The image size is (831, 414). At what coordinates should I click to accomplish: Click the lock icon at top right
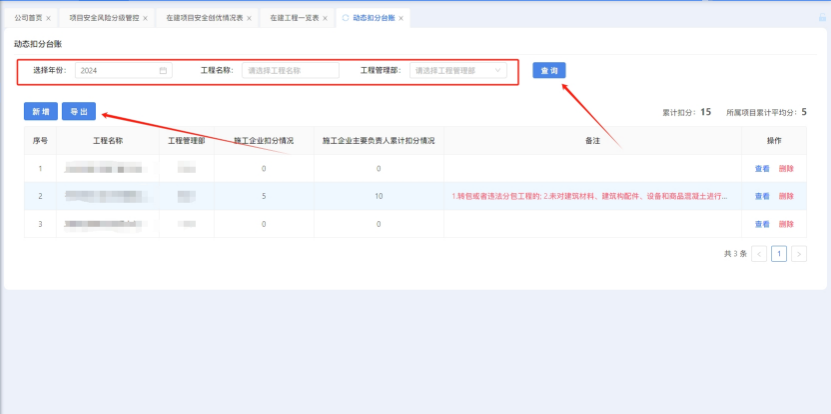pyautogui.click(x=822, y=17)
